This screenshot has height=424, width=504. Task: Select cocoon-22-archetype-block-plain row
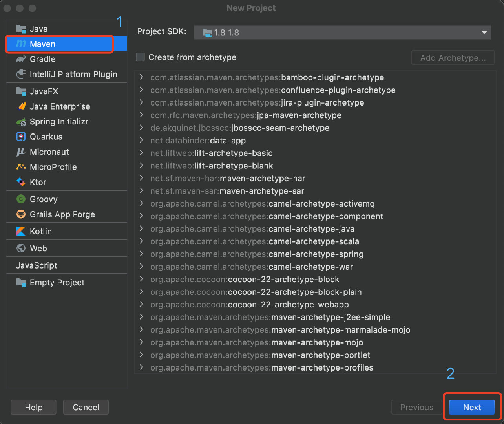tap(315, 292)
